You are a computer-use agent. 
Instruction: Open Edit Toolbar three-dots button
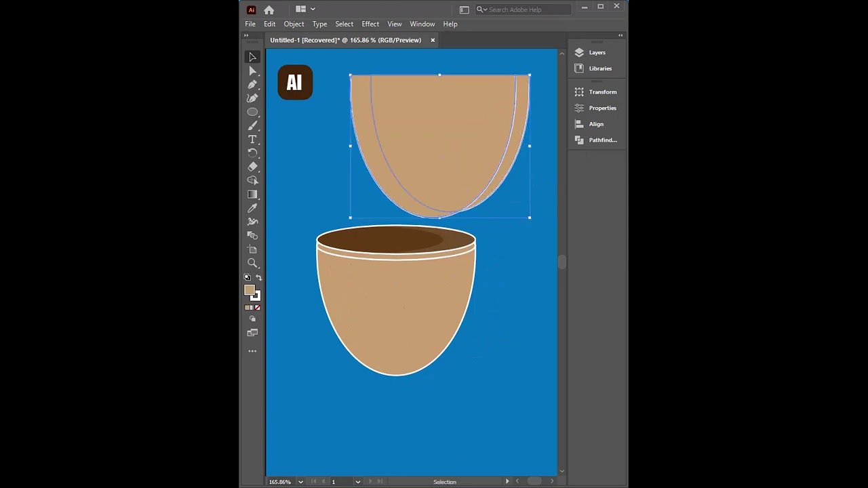(x=252, y=351)
